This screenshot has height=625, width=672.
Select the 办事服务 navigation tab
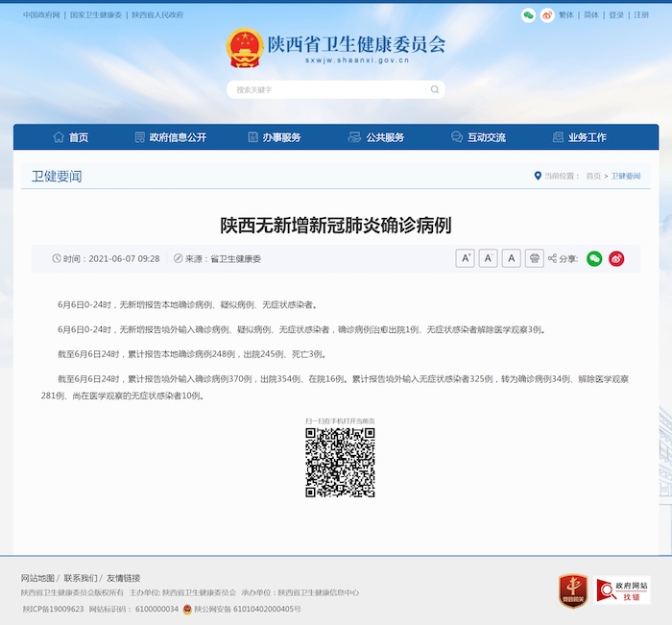tap(275, 137)
